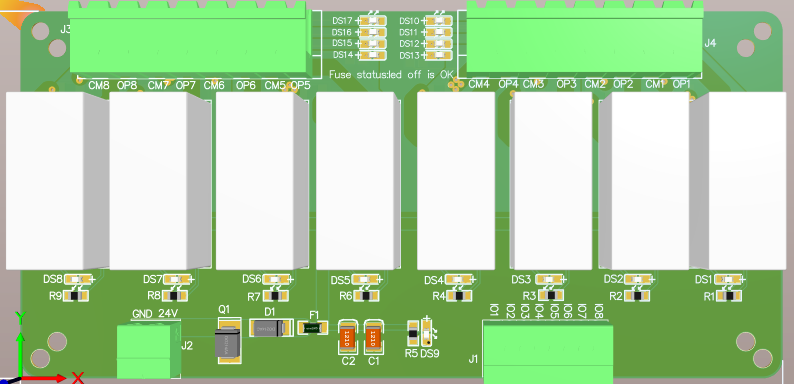
Task: Select LED DS3 below relay
Action: point(549,280)
